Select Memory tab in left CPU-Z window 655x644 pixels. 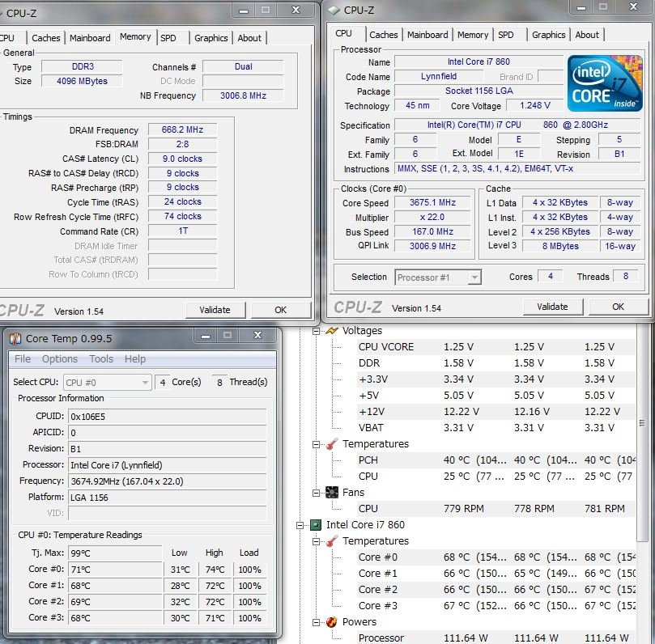click(x=135, y=36)
